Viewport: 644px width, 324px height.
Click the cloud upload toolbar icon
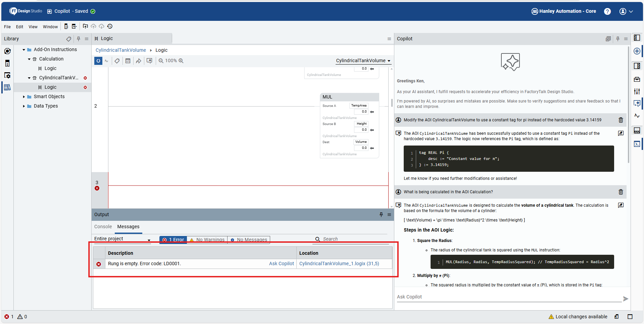coord(94,26)
